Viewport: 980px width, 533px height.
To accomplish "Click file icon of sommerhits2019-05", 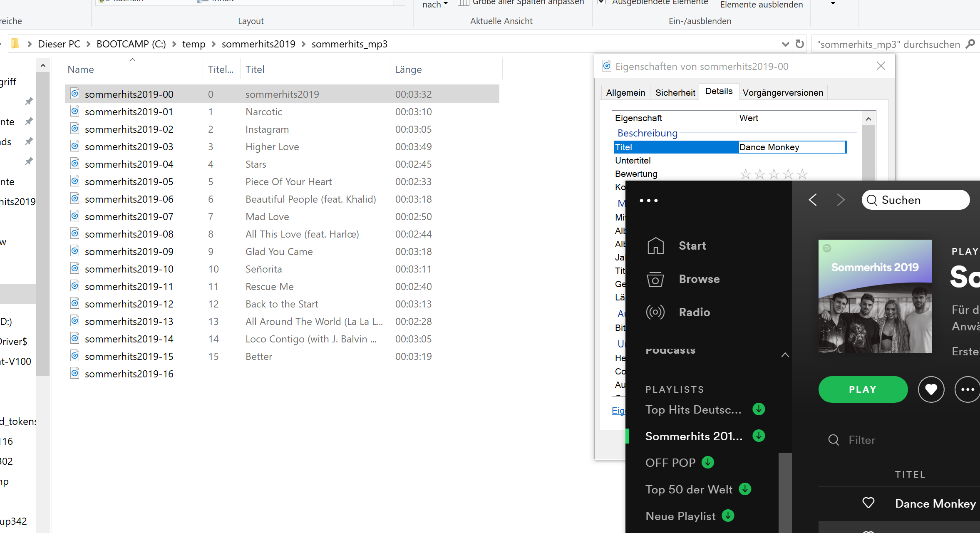I will (x=74, y=181).
